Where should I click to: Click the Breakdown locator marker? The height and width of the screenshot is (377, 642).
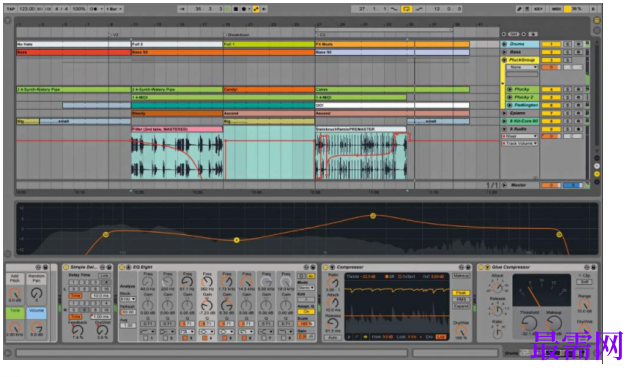[x=237, y=35]
